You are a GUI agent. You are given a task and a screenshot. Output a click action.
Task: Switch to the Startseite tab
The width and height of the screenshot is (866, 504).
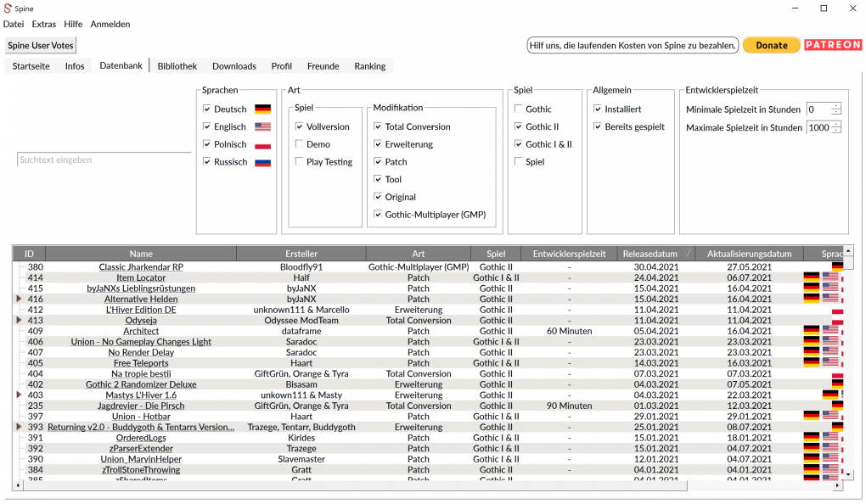coord(31,66)
